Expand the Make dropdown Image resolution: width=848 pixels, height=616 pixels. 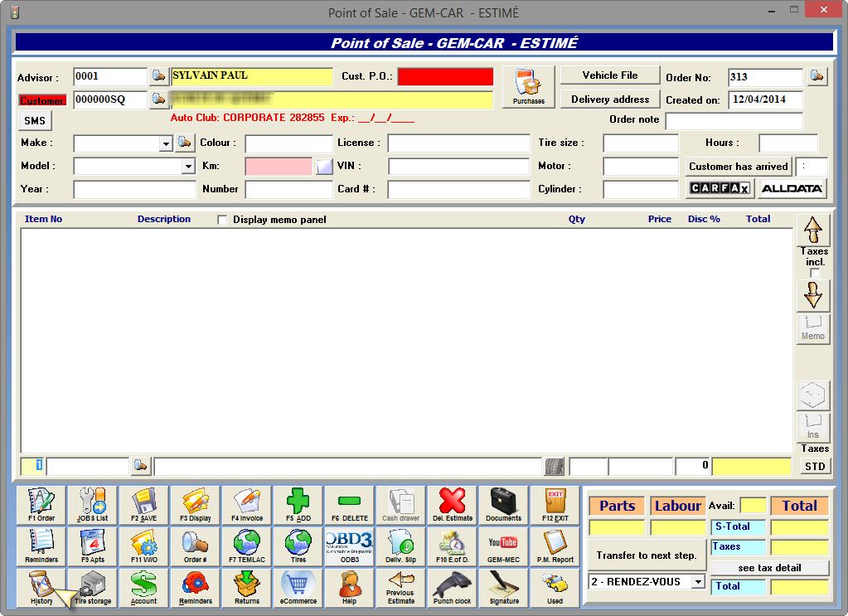(x=166, y=143)
